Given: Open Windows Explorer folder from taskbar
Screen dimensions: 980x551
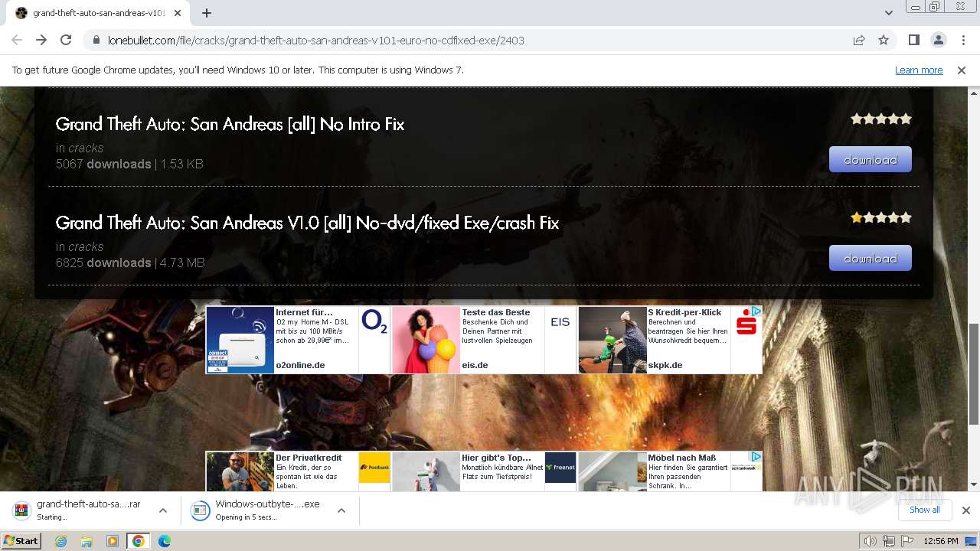Looking at the screenshot, I should click(x=87, y=541).
